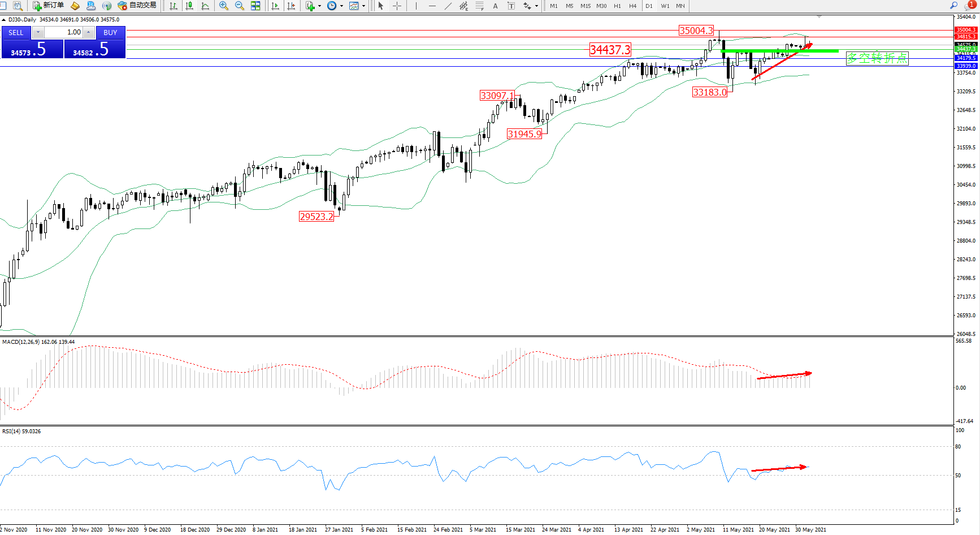Select the text annotation tool (A)
This screenshot has width=980, height=535.
(496, 6)
